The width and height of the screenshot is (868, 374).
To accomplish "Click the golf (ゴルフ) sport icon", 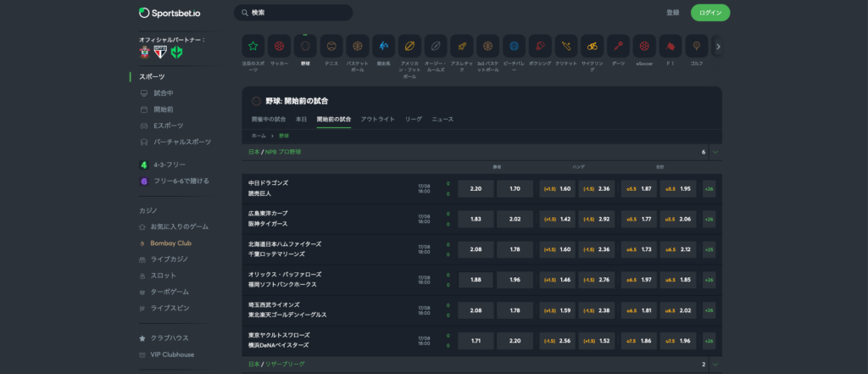I will [697, 46].
